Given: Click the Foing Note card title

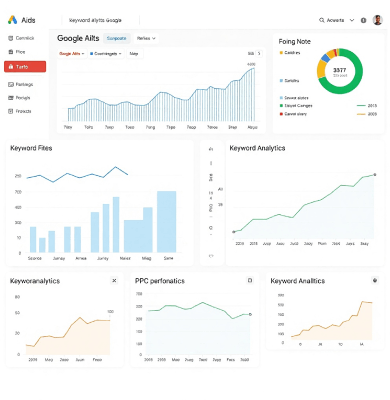Looking at the screenshot, I should (295, 42).
